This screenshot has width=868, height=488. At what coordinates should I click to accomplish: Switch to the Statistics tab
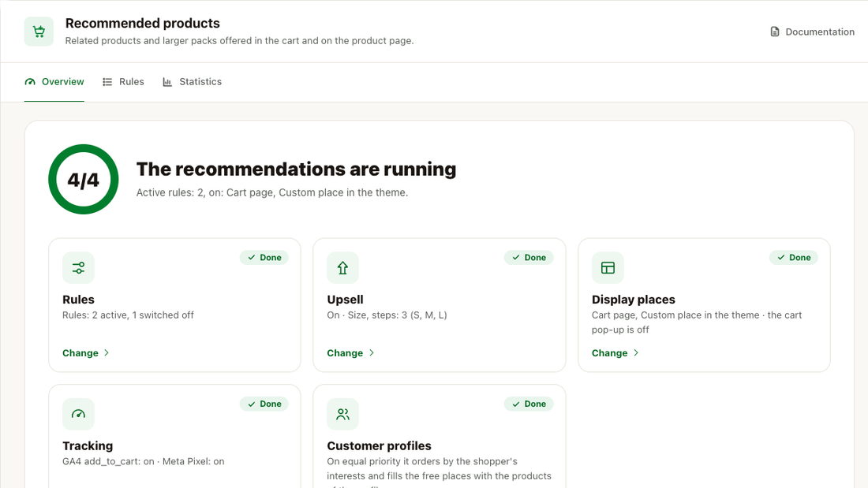[192, 82]
